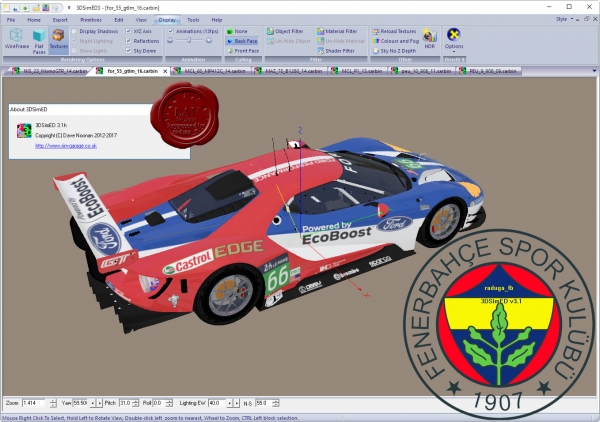Decrease Yaw with left arrow

click(93, 403)
